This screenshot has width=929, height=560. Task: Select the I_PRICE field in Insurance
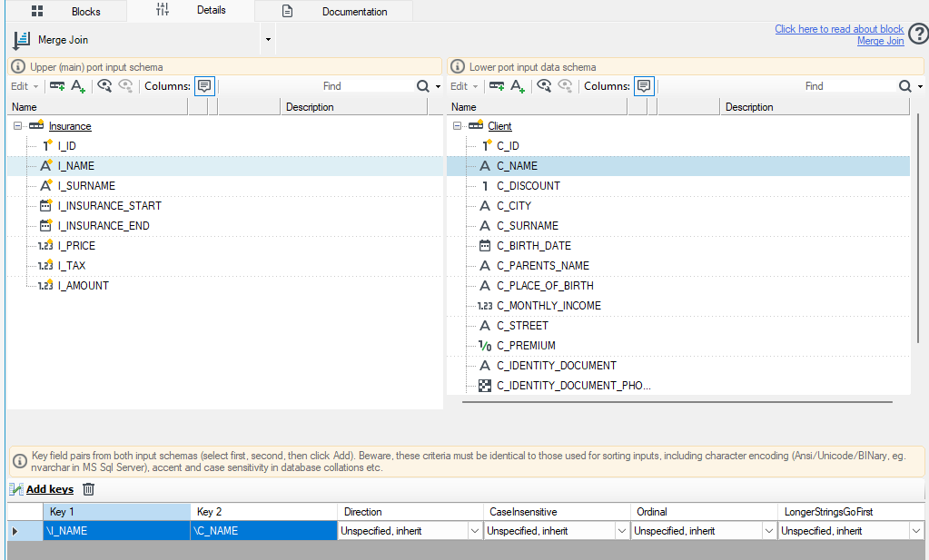click(x=76, y=246)
